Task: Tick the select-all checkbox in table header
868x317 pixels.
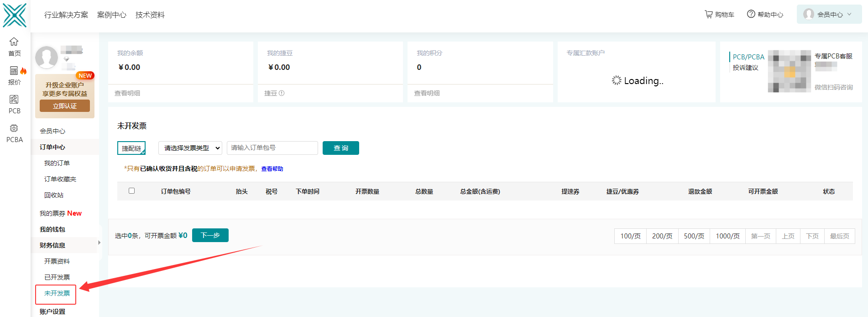Action: (132, 191)
